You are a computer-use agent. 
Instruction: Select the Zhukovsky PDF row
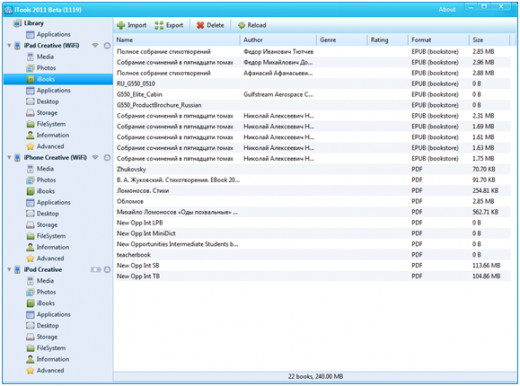[x=312, y=169]
